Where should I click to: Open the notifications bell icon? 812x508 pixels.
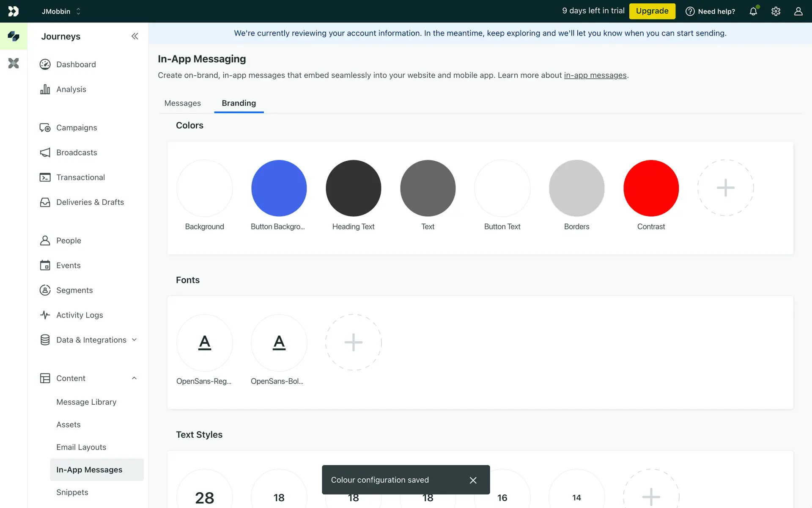pos(753,11)
